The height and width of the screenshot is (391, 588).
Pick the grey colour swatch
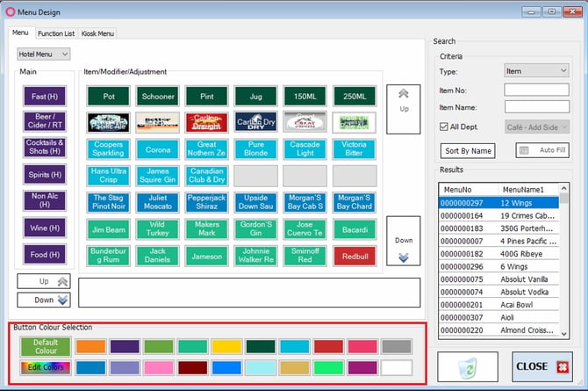tap(397, 346)
